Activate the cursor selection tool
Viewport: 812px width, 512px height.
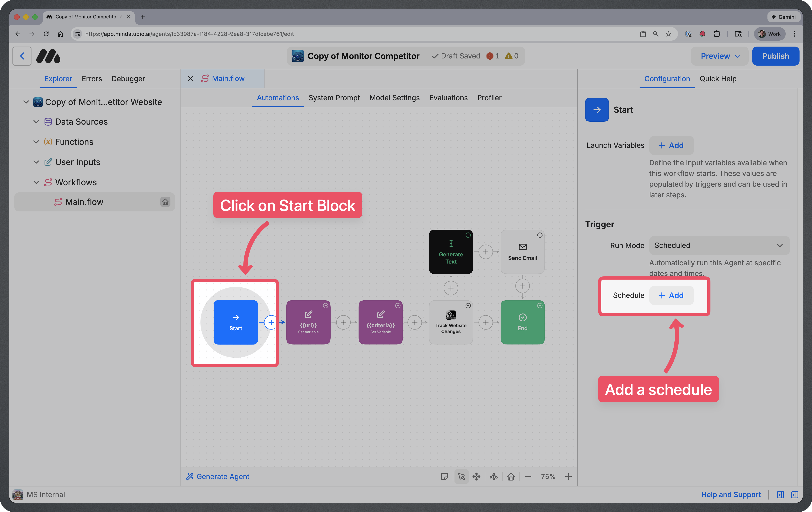click(x=461, y=476)
